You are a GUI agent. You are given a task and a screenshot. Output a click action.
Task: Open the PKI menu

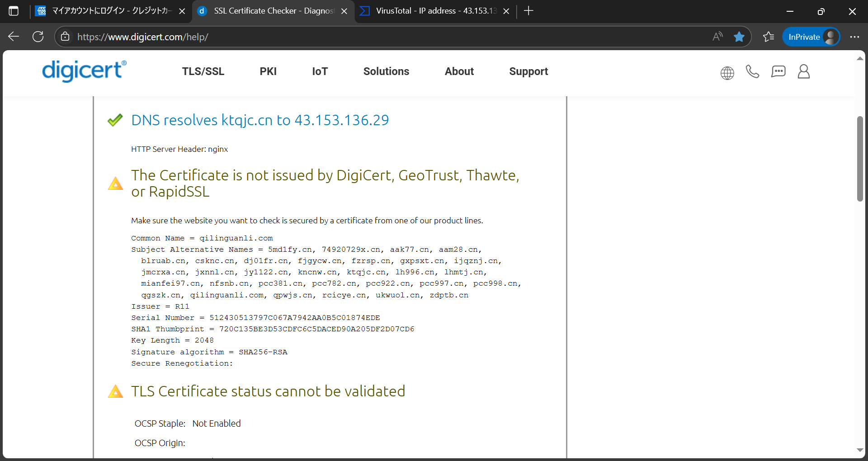pyautogui.click(x=268, y=71)
